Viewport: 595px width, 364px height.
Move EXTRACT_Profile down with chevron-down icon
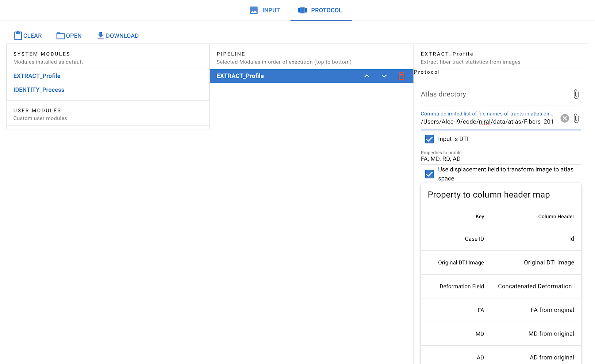pyautogui.click(x=384, y=76)
